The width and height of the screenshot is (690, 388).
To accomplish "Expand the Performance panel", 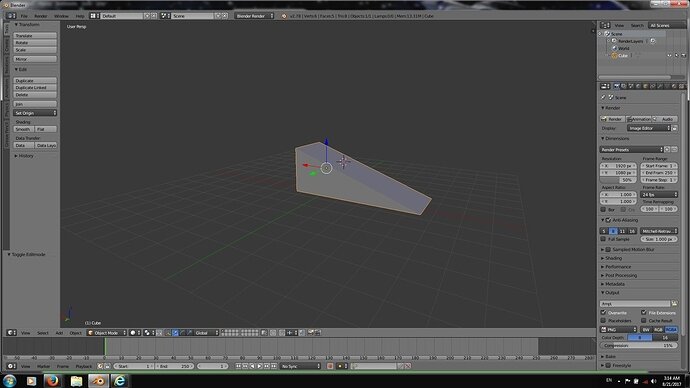I will tap(616, 267).
